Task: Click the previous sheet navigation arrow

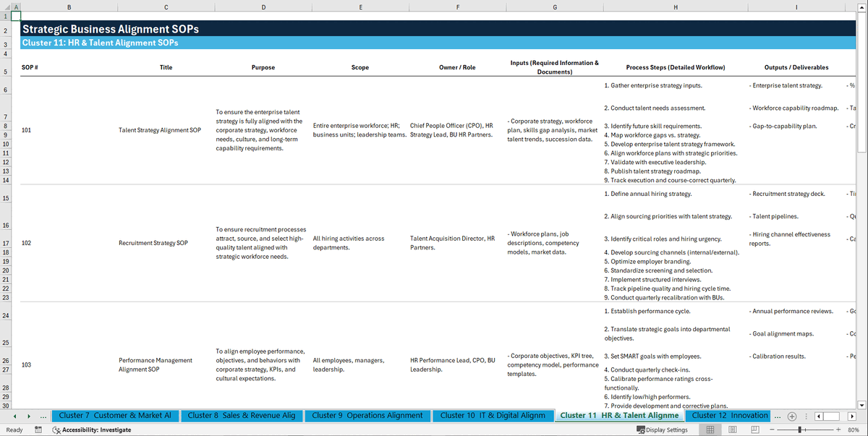Action: (15, 416)
